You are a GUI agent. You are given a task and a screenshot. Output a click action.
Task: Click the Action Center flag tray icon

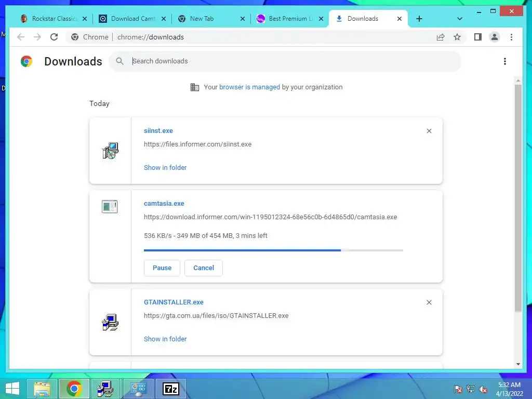(x=458, y=389)
